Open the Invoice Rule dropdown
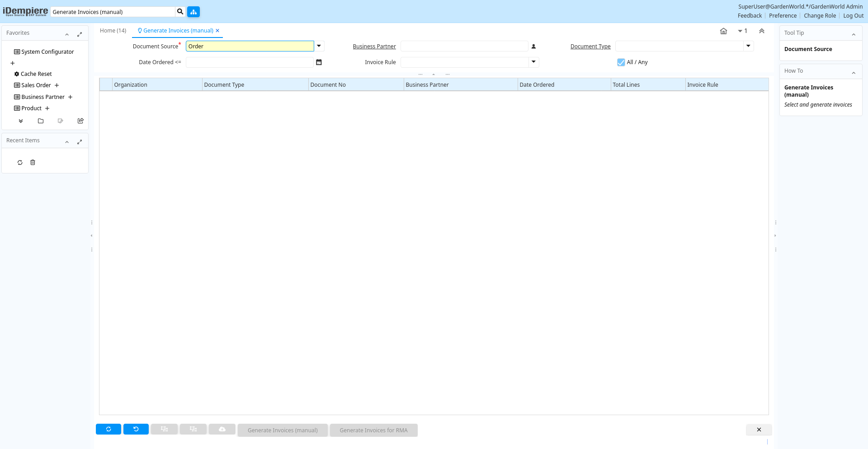Screen dimensions: 868x449 pos(533,62)
